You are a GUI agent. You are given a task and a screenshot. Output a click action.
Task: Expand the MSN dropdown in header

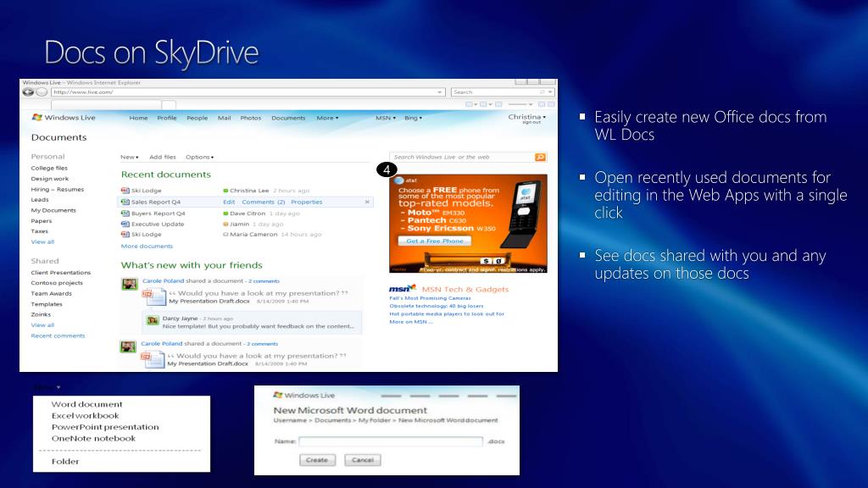click(386, 118)
